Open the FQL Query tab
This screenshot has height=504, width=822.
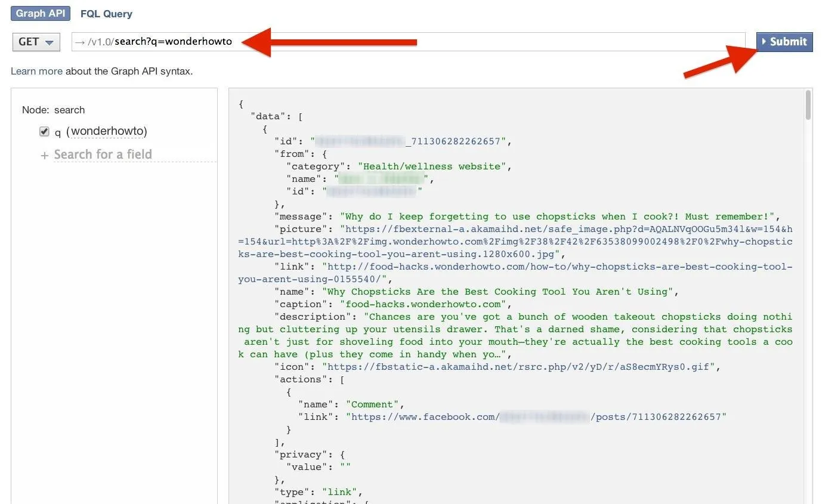106,14
